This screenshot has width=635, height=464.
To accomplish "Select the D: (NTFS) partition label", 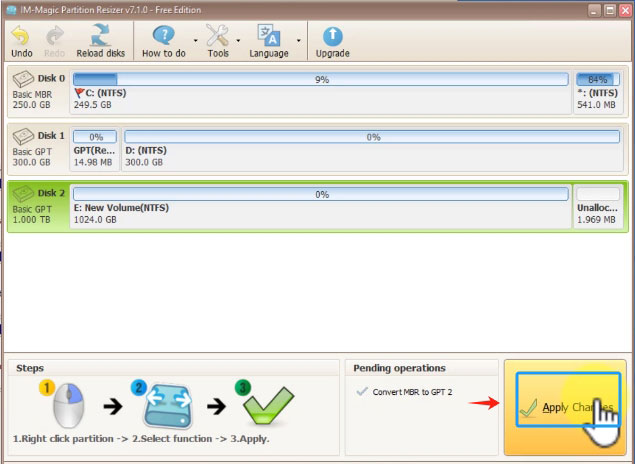I will point(146,151).
